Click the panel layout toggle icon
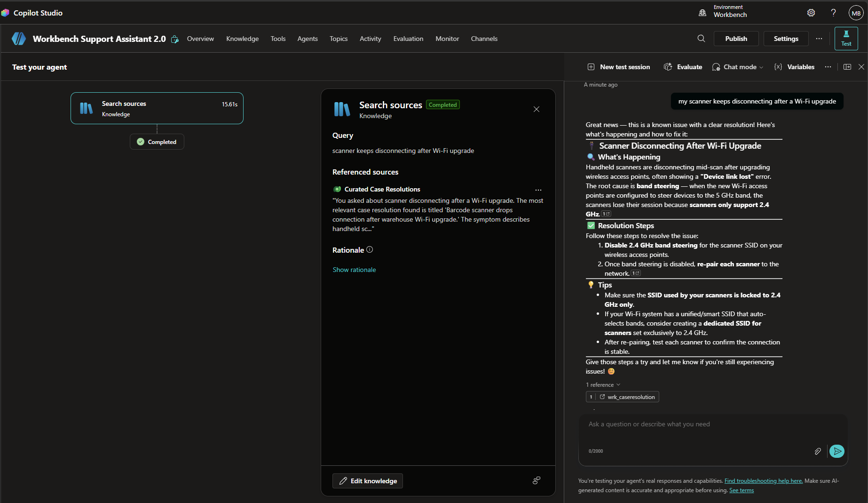The width and height of the screenshot is (868, 503). coord(847,67)
